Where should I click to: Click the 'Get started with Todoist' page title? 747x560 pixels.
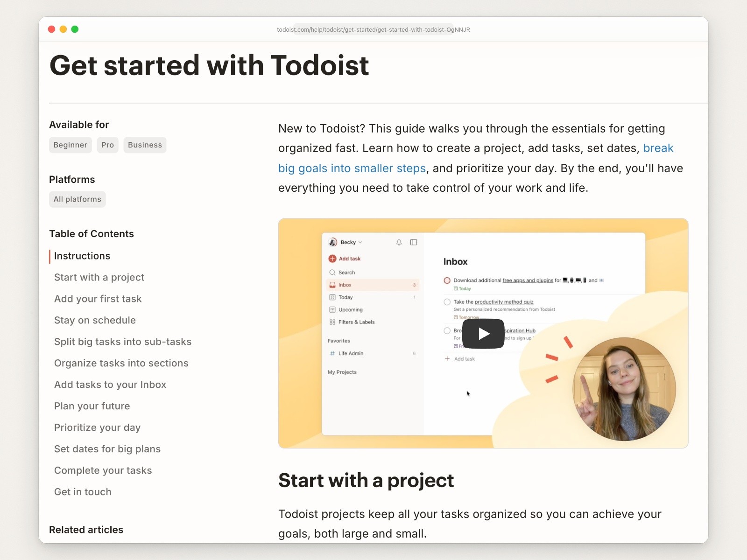click(209, 65)
